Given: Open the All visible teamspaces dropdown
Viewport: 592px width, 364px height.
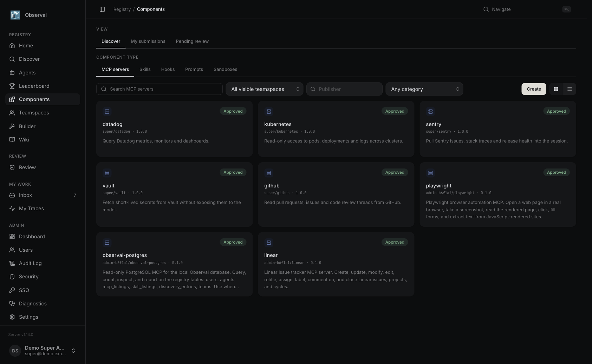Looking at the screenshot, I should (x=264, y=89).
